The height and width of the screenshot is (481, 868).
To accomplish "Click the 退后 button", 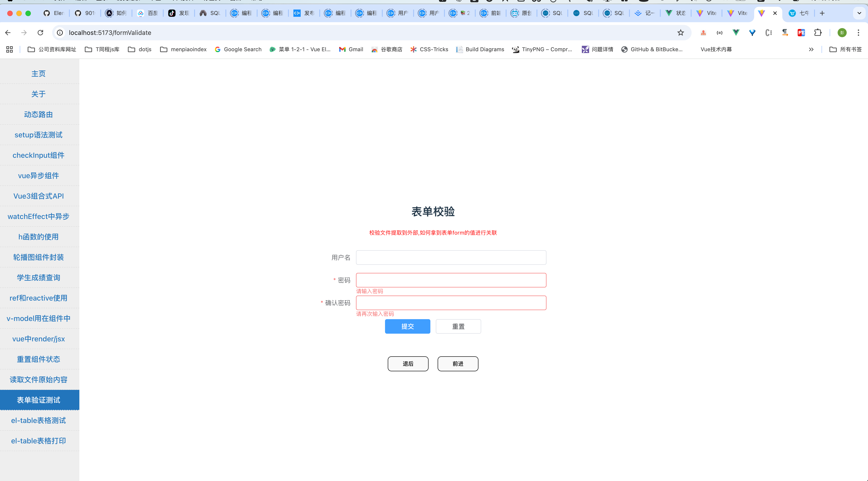I will [408, 364].
